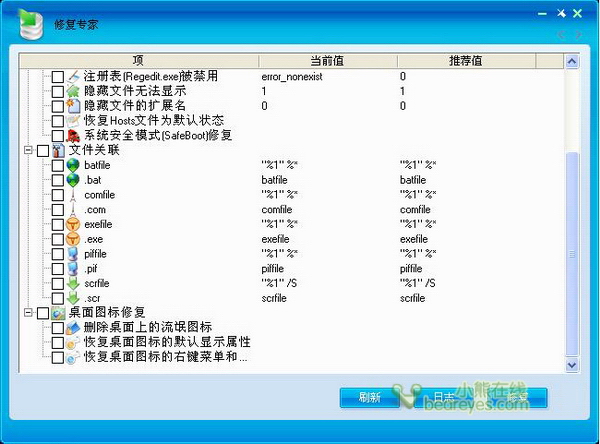Click the .exe orange icon
600x444 pixels.
(x=73, y=239)
